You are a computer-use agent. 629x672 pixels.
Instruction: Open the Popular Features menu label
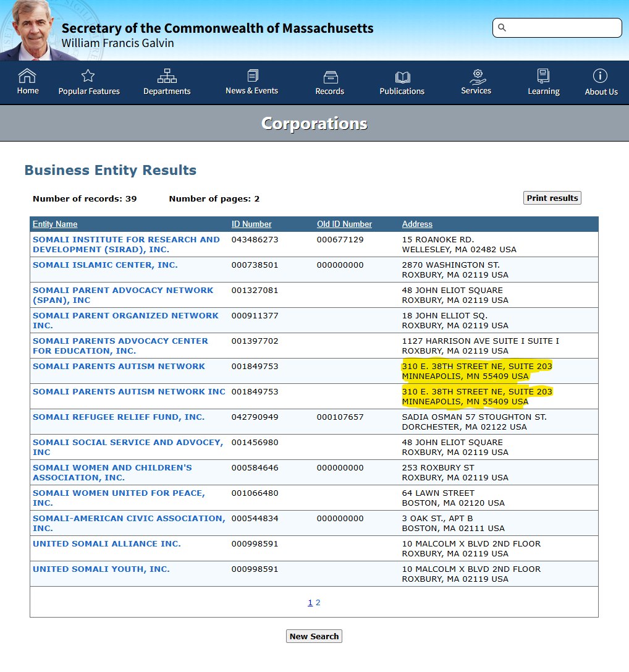pyautogui.click(x=89, y=91)
